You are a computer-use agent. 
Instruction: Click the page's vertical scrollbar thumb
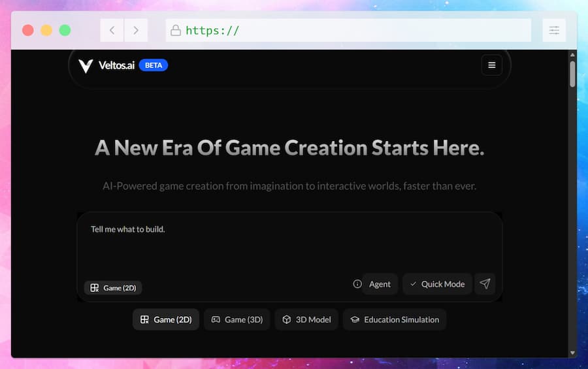pos(572,74)
